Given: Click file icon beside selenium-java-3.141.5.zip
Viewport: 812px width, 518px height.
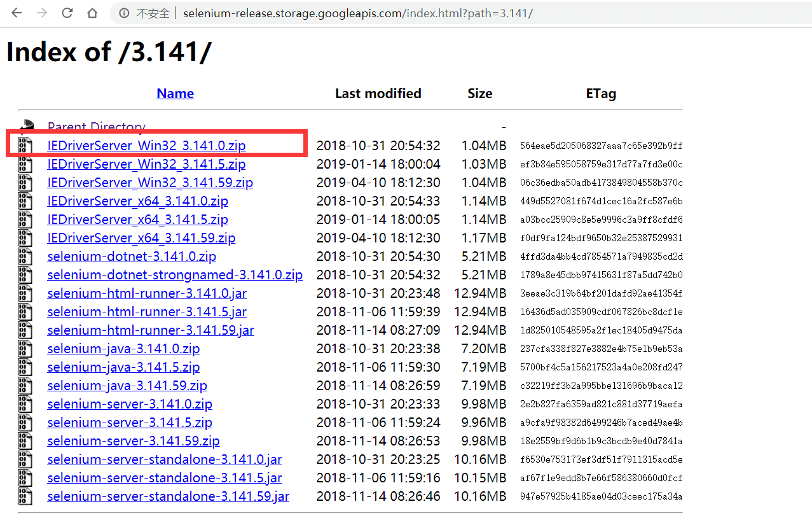Looking at the screenshot, I should click(25, 367).
